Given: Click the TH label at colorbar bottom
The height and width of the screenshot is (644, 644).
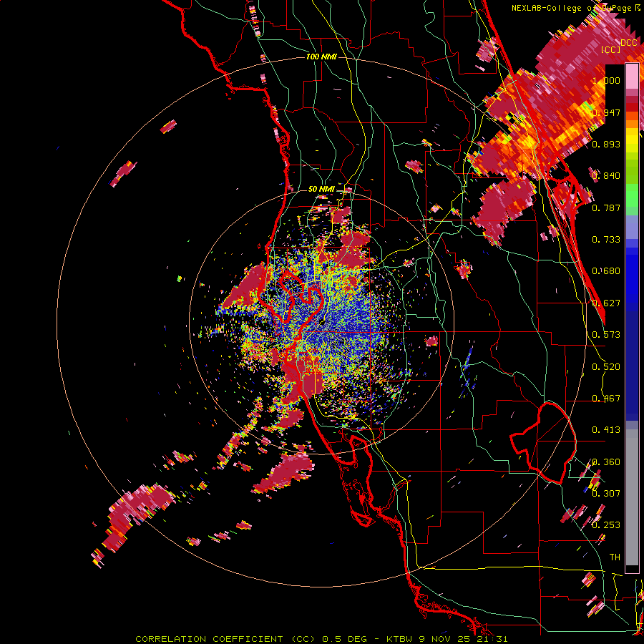Looking at the screenshot, I should [x=615, y=557].
